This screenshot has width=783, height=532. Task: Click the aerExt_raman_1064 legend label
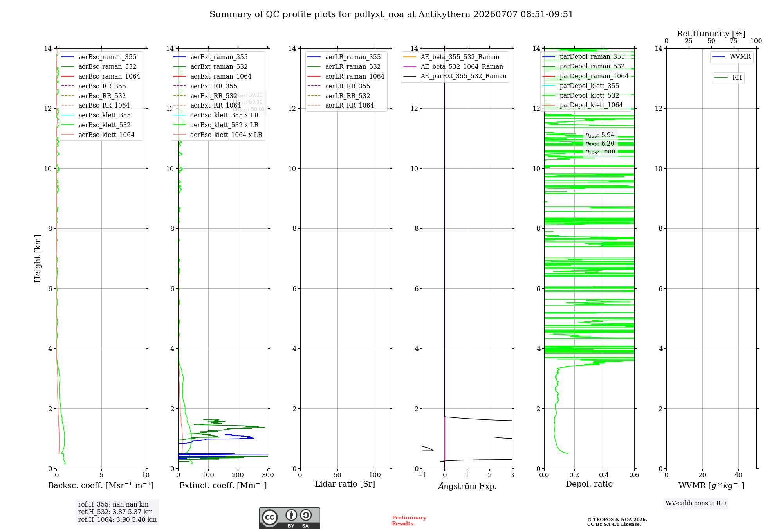click(x=221, y=76)
